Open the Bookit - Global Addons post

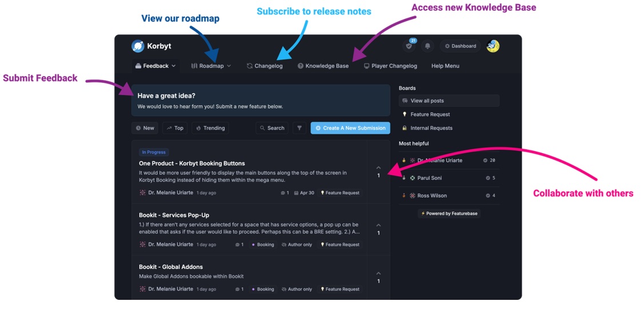(x=171, y=267)
